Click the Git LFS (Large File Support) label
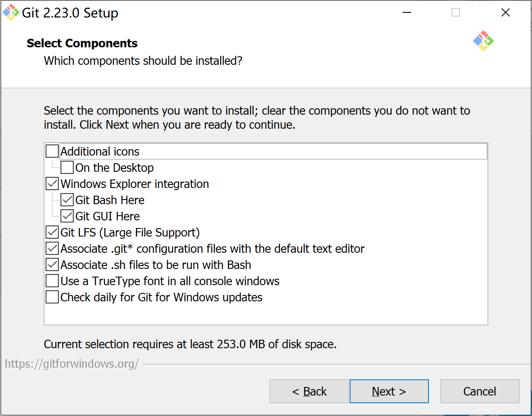Screen dimensions: 532x416 click(130, 233)
